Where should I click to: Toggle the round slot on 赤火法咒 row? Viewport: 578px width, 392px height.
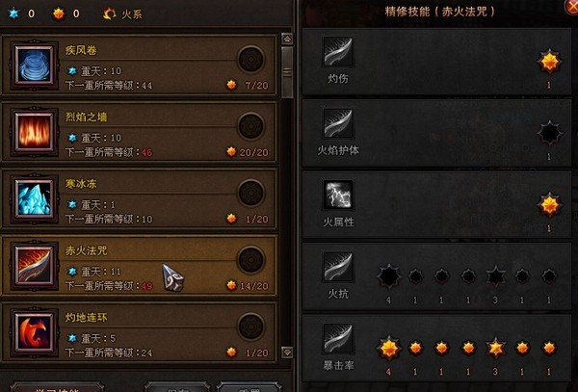(x=251, y=260)
